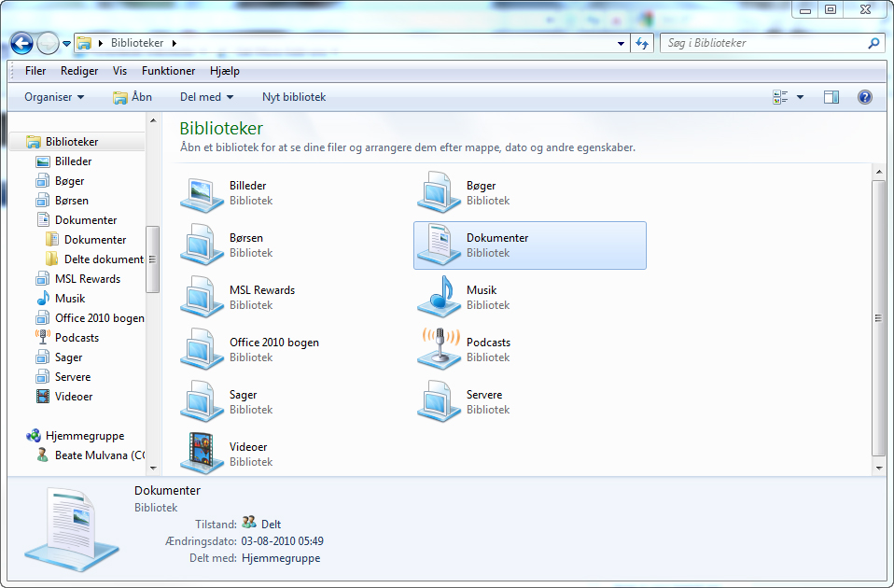Click the Back navigation arrow
Image resolution: width=894 pixels, height=588 pixels.
click(21, 43)
